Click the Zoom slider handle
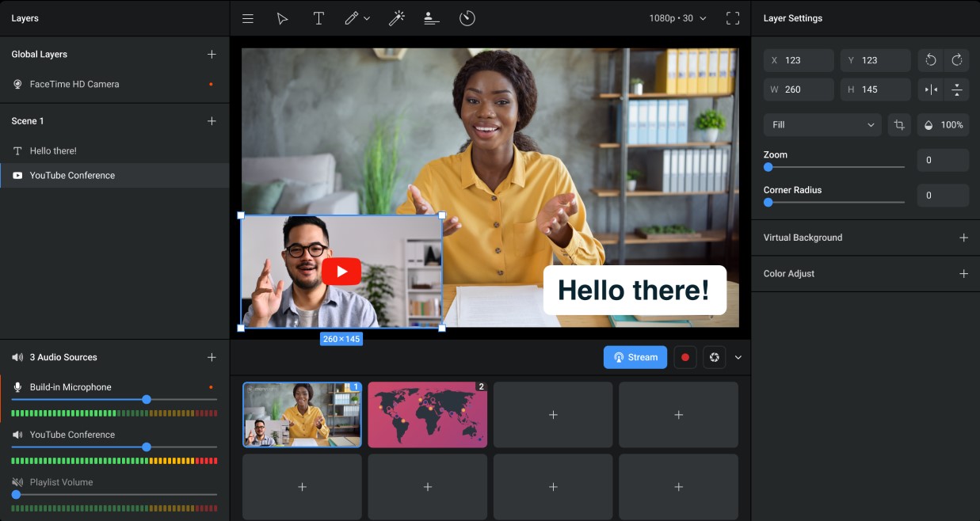 point(768,167)
